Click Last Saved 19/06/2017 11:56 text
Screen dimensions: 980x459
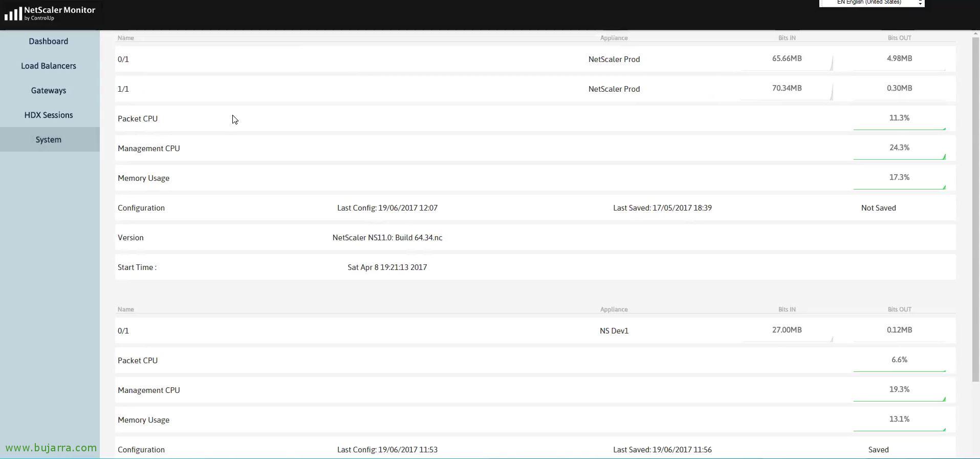662,450
